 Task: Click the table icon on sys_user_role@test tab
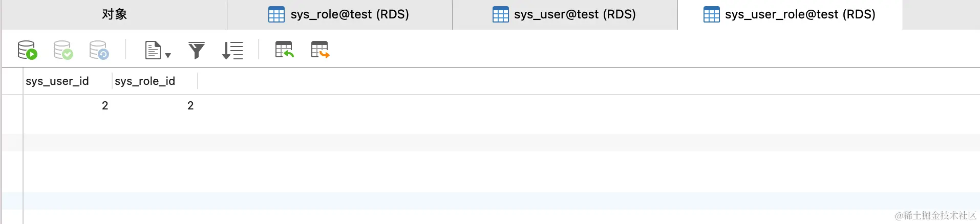(x=711, y=14)
